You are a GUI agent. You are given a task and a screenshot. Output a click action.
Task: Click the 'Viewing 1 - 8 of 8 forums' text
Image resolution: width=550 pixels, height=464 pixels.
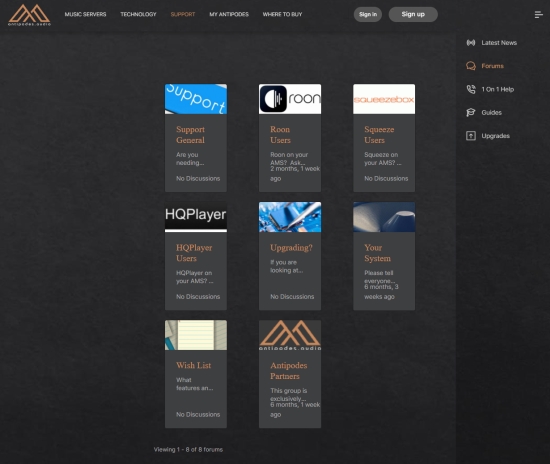[188, 449]
